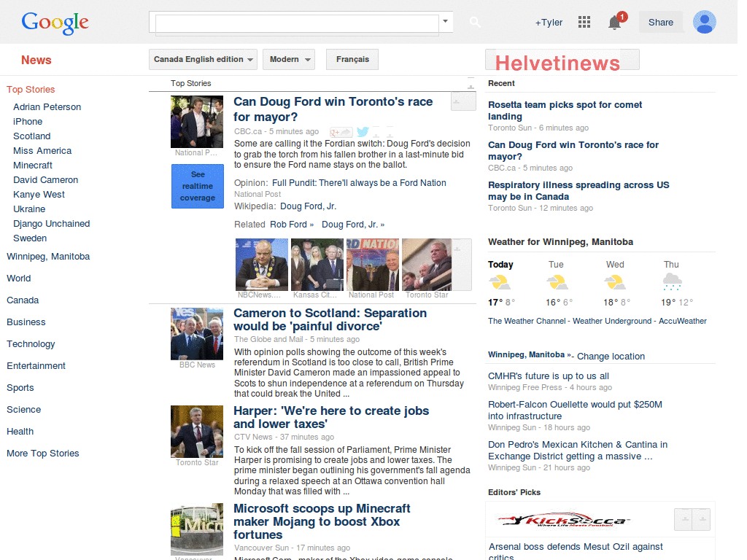Click the KickSoccer logo in Editors' Picks

pos(563,520)
